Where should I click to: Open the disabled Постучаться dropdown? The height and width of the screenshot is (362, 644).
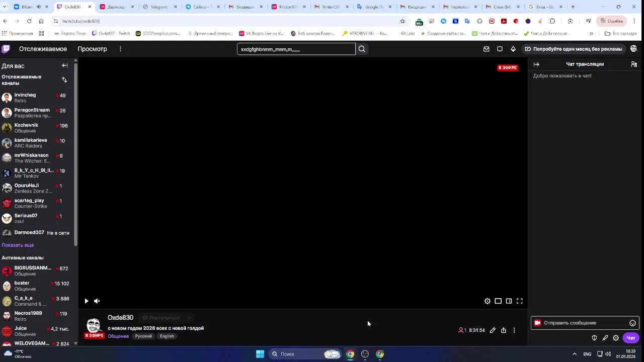(x=166, y=318)
